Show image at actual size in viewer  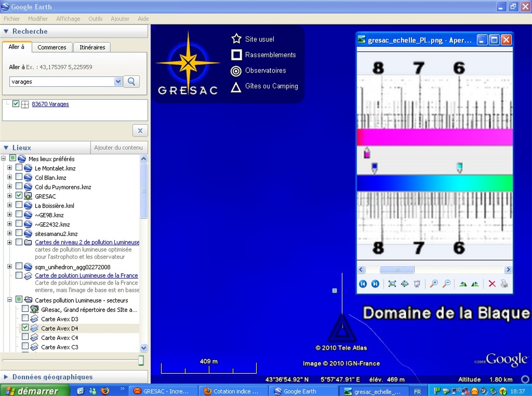pos(405,284)
